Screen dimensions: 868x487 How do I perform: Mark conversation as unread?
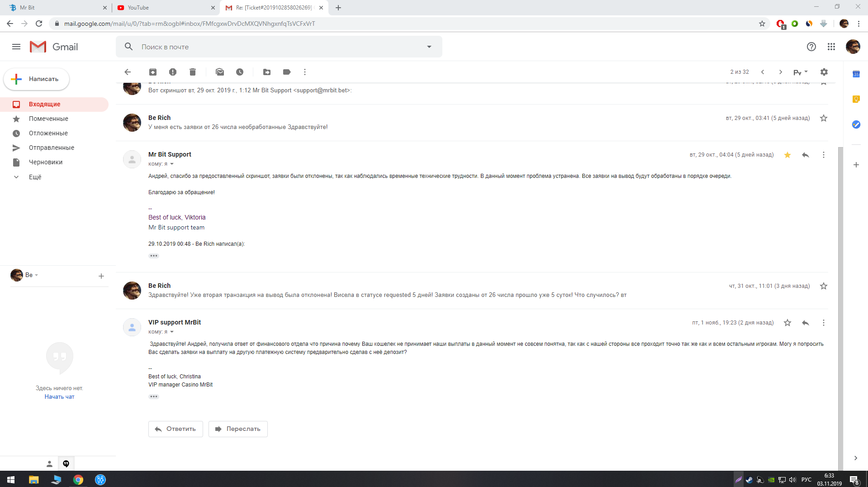[x=220, y=72]
